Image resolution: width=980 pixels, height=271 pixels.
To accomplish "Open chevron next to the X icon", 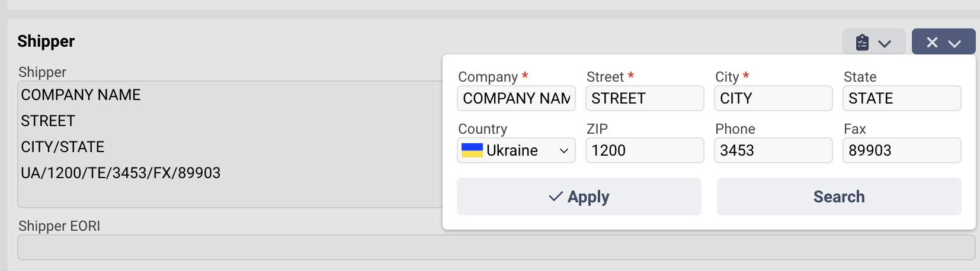I will 955,43.
